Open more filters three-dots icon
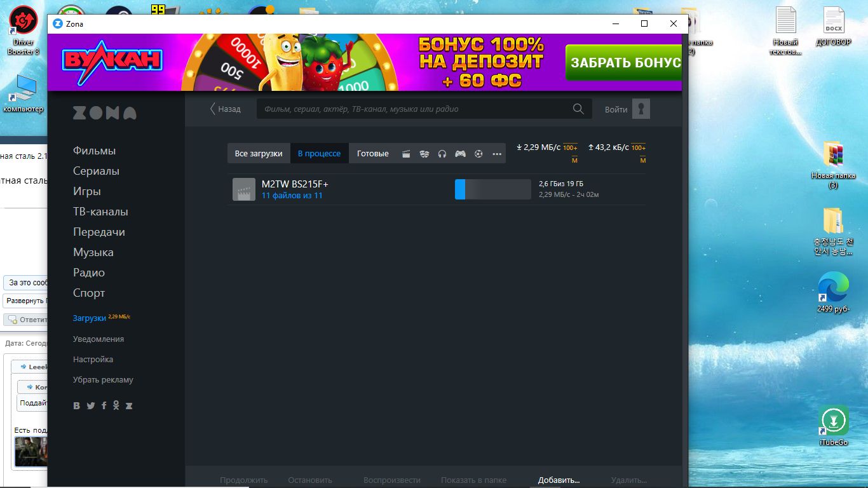868x488 pixels. pos(497,154)
